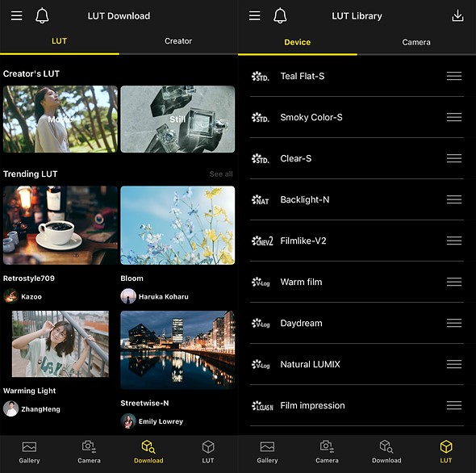Tap NAT icon beside Backlight-N

pos(260,199)
